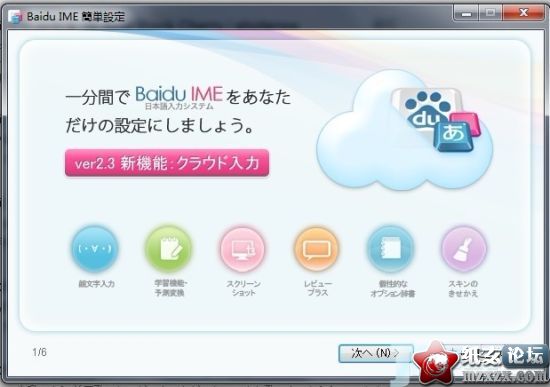550x387 pixels.
Task: Select the purple skin brush icon
Action: click(464, 249)
